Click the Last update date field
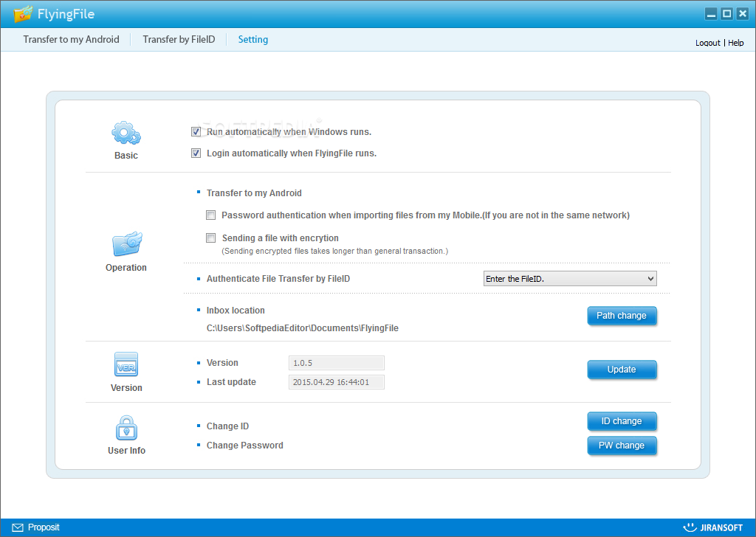 tap(337, 382)
